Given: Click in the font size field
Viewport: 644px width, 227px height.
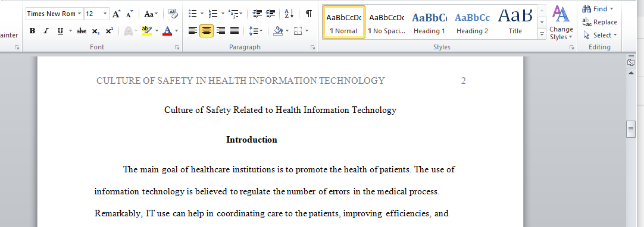Looking at the screenshot, I should pos(93,14).
